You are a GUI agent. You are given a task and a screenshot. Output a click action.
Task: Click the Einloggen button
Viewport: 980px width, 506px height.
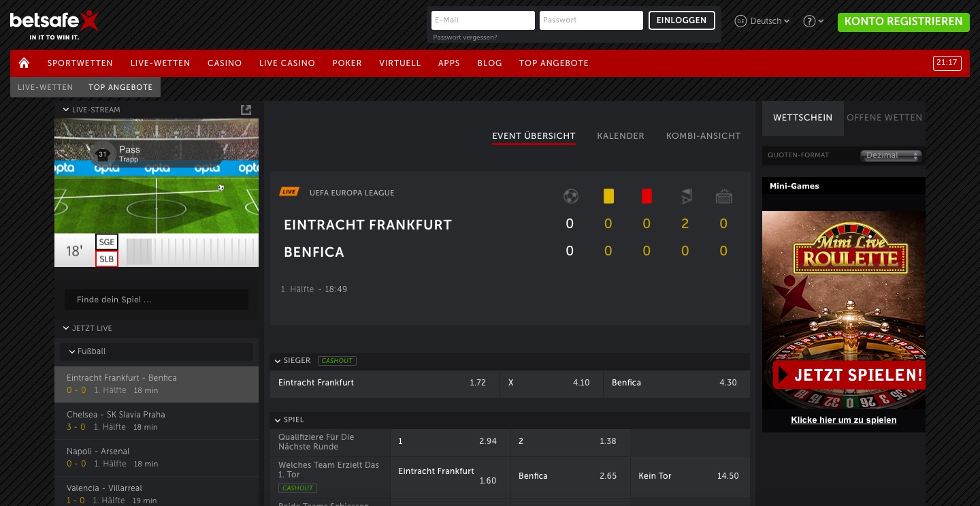682,20
